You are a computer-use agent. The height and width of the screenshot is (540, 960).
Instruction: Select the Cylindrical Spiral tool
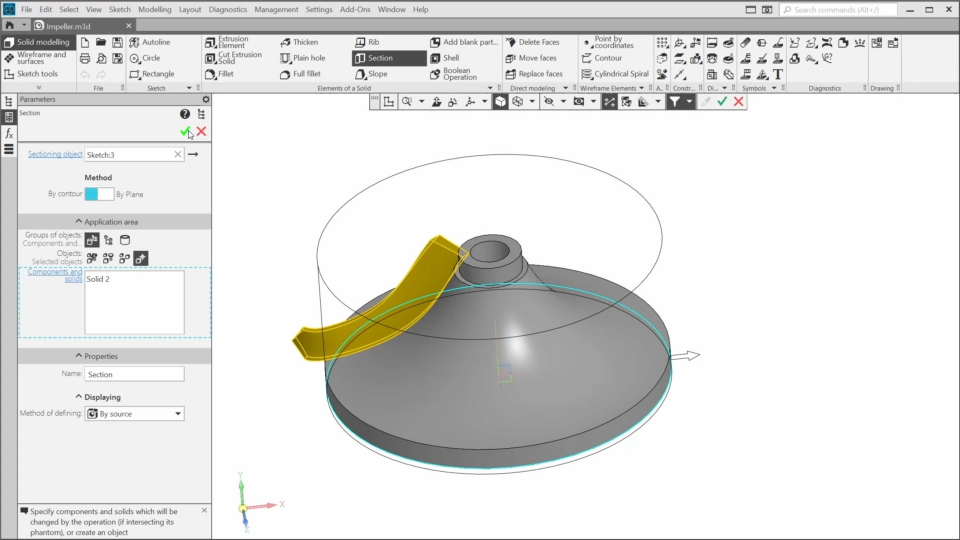point(614,74)
